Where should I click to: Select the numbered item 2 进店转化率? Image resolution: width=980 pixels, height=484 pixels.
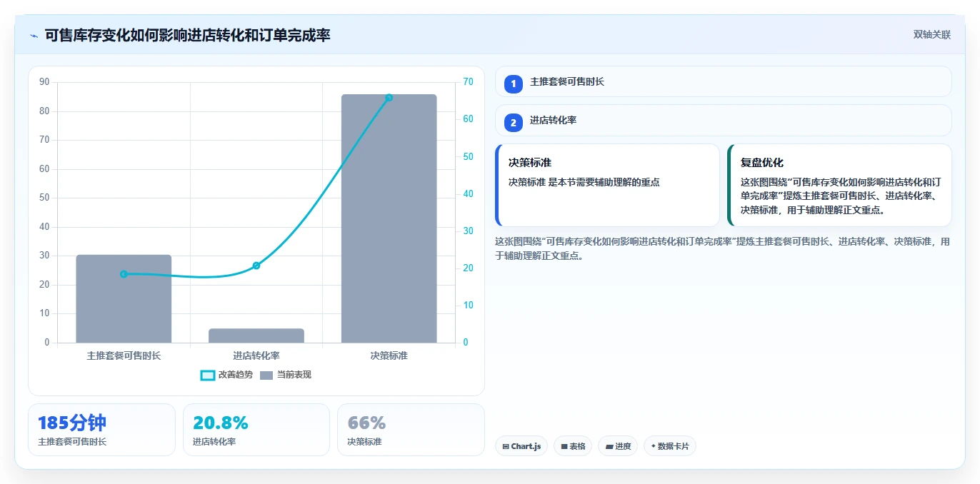[723, 120]
